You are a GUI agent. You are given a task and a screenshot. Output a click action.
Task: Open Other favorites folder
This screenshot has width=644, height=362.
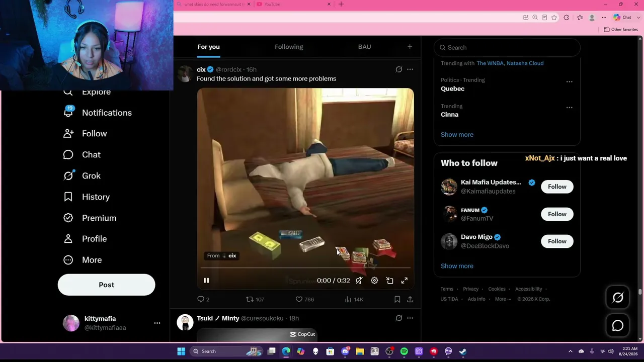(x=621, y=30)
